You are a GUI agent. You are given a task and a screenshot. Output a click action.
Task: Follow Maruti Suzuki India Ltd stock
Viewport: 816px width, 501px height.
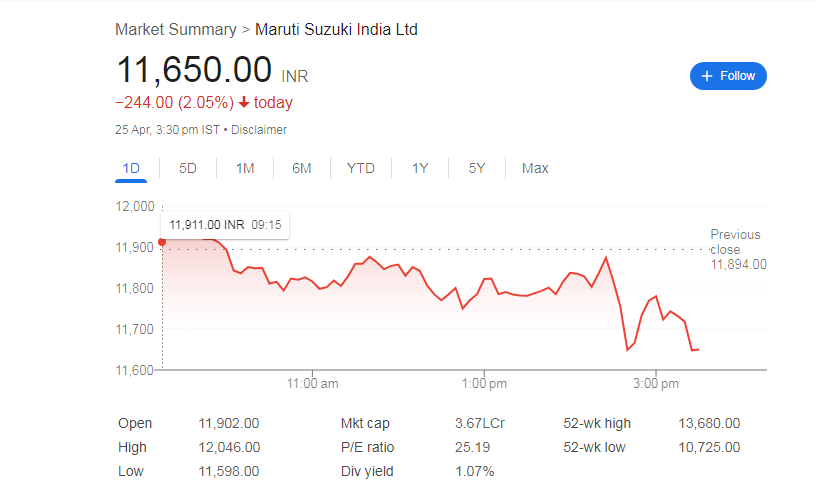click(728, 76)
